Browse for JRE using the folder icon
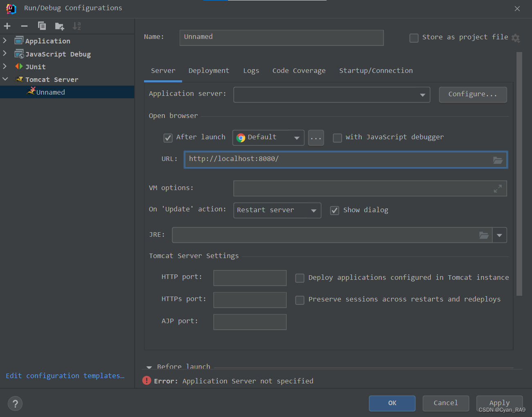The width and height of the screenshot is (532, 417). (484, 235)
